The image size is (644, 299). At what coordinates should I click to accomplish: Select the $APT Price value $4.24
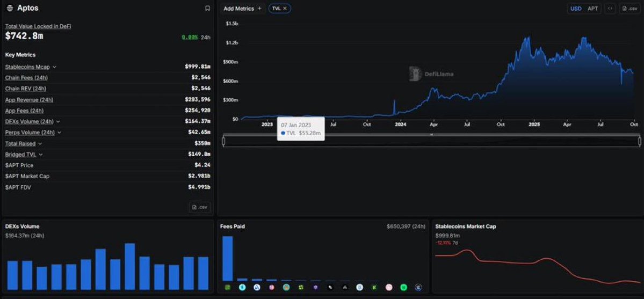click(x=202, y=165)
